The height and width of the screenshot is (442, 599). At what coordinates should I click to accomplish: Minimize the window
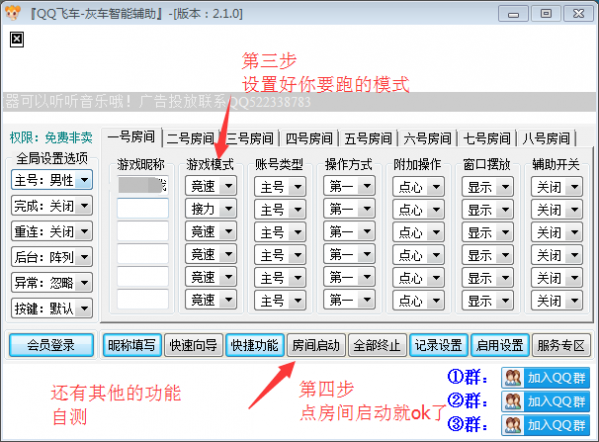[513, 14]
